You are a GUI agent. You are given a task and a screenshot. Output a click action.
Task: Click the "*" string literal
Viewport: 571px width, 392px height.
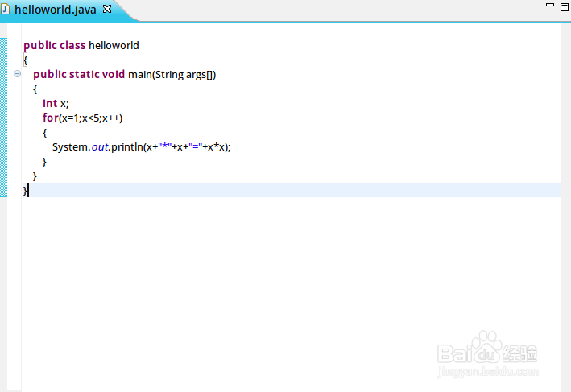click(x=164, y=146)
